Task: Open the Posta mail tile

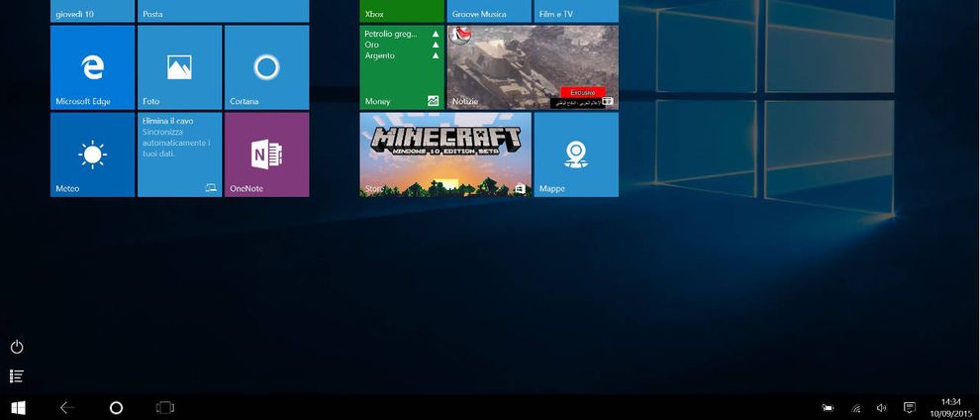Action: click(223, 11)
